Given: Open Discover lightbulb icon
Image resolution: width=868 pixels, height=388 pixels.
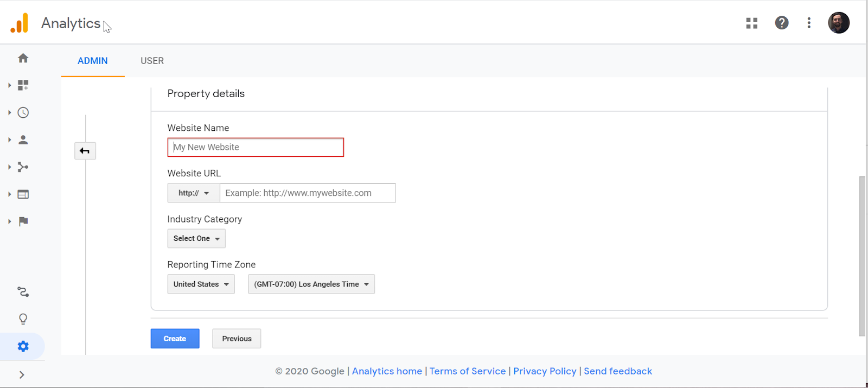Looking at the screenshot, I should (x=23, y=319).
